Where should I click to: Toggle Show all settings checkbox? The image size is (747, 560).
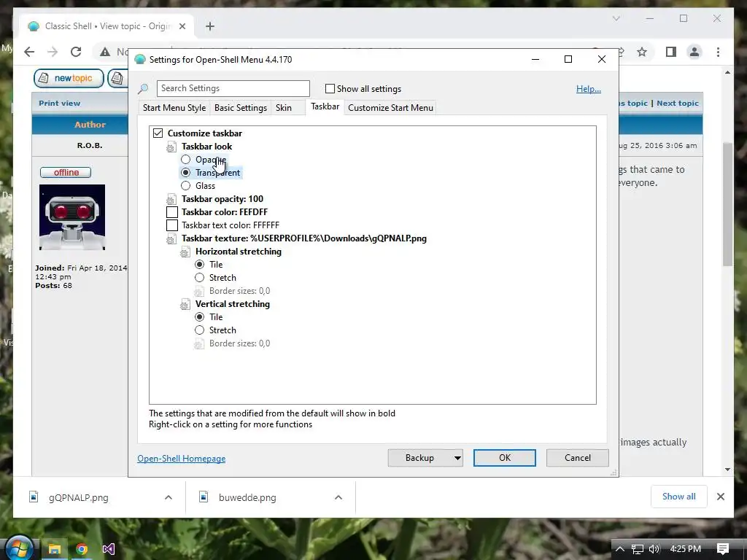click(x=330, y=88)
